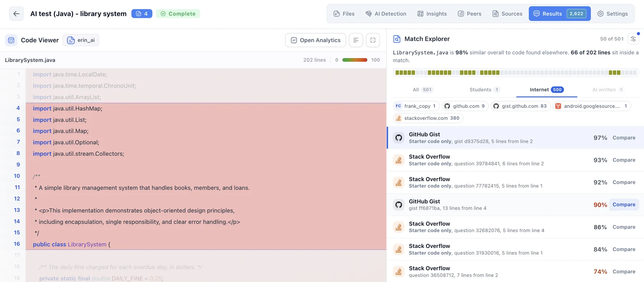Click the Match Explorer search icon
The image size is (644, 282).
coord(397,39)
